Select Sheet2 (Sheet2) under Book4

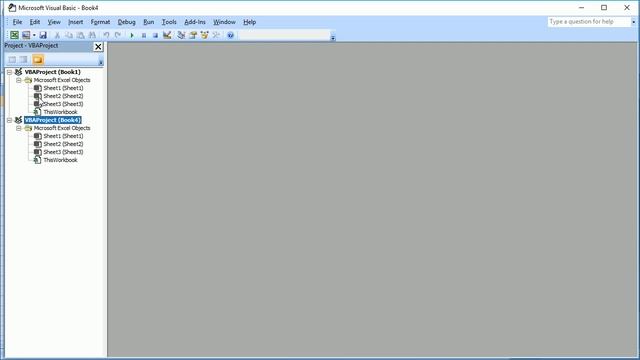pyautogui.click(x=63, y=144)
